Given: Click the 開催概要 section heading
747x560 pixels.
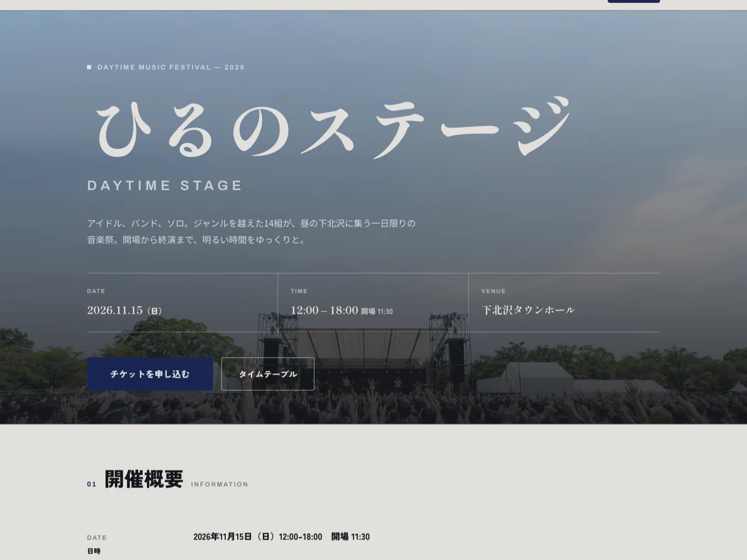Looking at the screenshot, I should (x=144, y=479).
